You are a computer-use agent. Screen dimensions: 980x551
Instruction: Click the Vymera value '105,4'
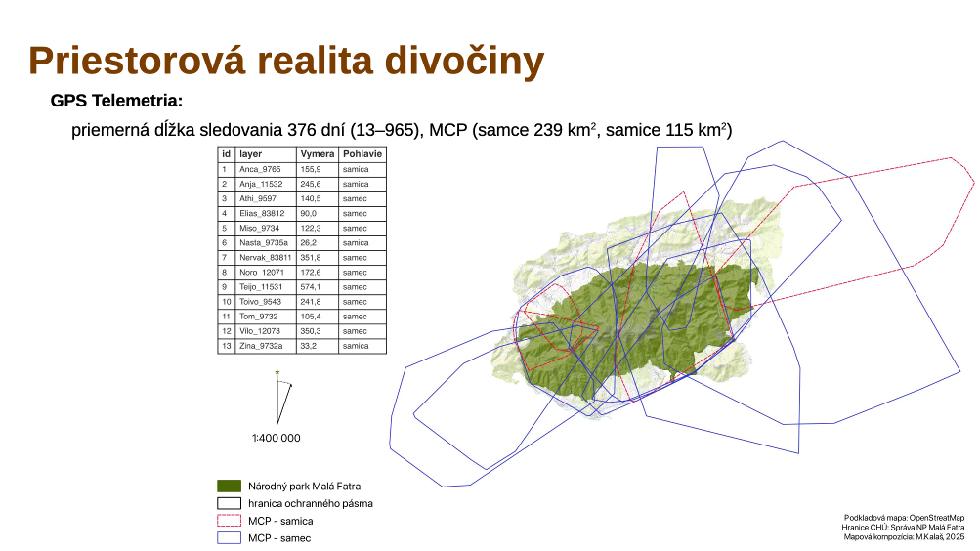311,317
